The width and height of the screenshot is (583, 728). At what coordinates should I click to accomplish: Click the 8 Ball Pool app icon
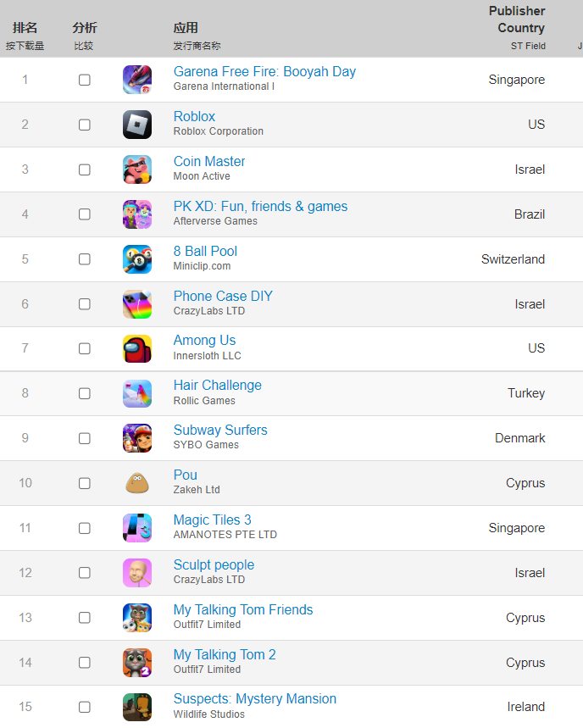pos(137,259)
